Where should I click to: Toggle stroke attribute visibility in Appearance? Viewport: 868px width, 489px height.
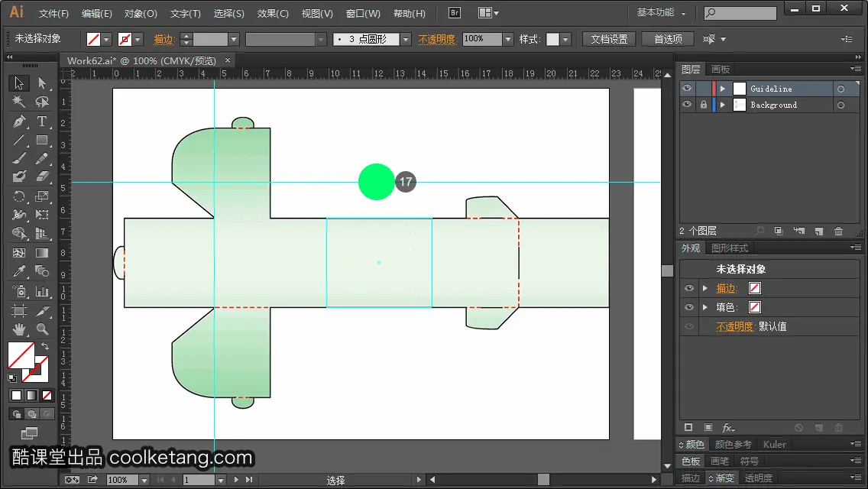(689, 288)
